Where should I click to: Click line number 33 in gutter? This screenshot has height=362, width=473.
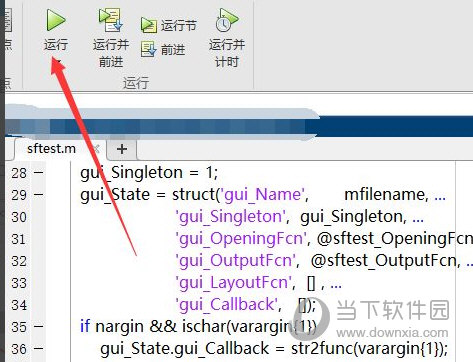(19, 283)
